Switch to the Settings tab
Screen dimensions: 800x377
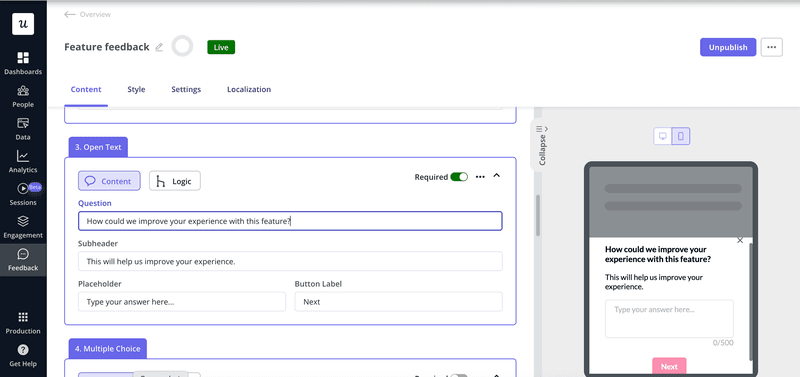[186, 89]
